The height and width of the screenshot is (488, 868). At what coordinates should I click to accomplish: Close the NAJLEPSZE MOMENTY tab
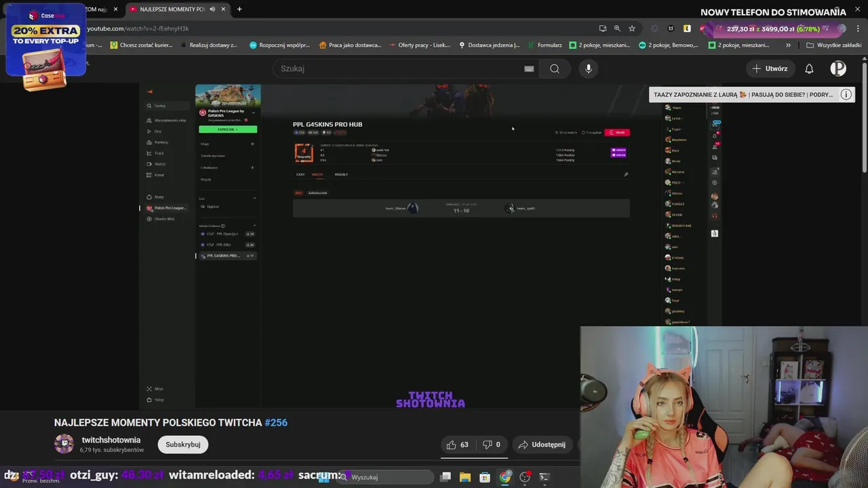223,9
